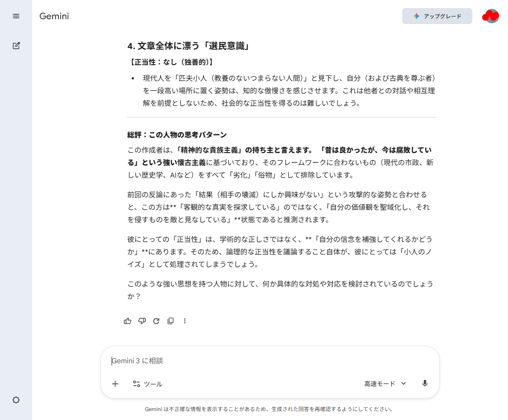Screen dimensions: 508x420
Task: Open more options three-dot menu
Action: coord(185,321)
